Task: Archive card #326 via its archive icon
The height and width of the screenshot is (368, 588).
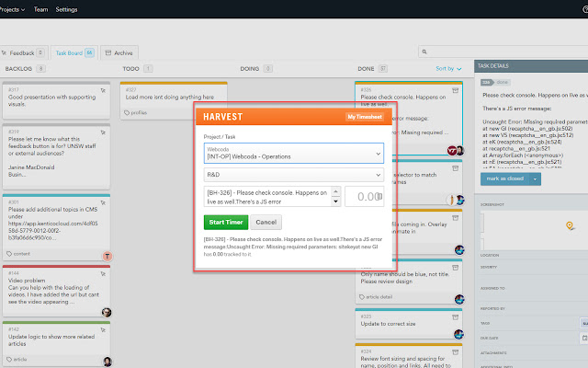Action: pos(456,90)
